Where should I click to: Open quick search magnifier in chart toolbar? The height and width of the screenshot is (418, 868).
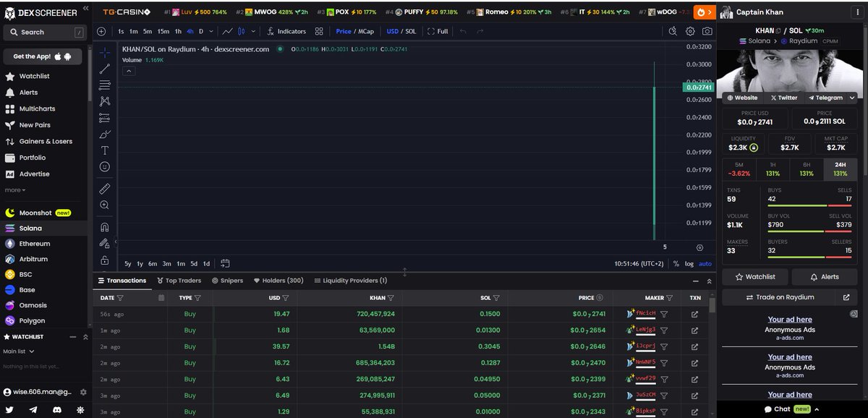pyautogui.click(x=673, y=32)
